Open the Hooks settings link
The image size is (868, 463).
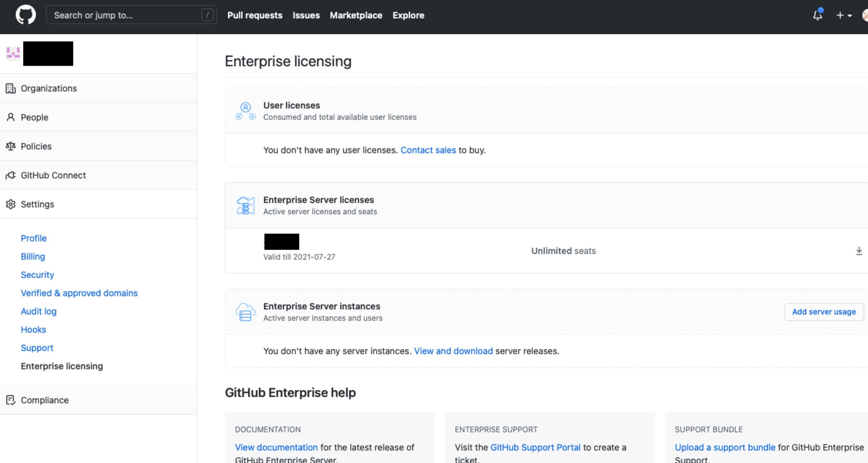tap(33, 329)
